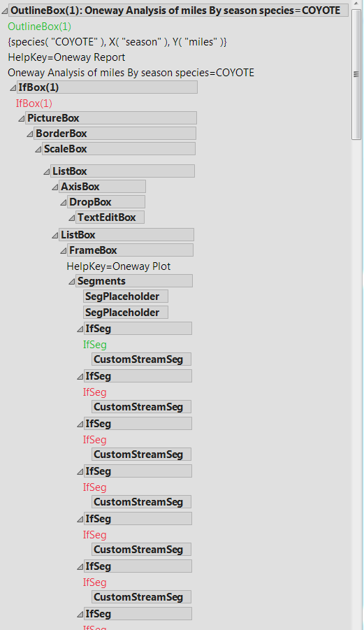This screenshot has height=630, width=364.
Task: Collapse the ListBox triangle above AxisBox
Action: coord(47,172)
